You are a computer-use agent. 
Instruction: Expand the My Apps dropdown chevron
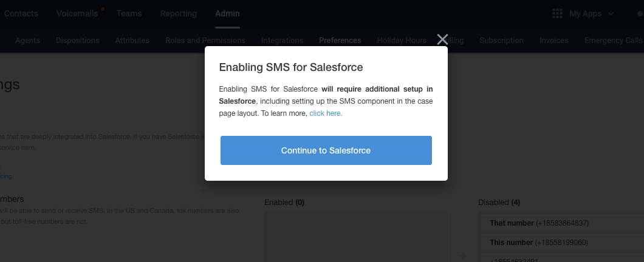tap(611, 14)
